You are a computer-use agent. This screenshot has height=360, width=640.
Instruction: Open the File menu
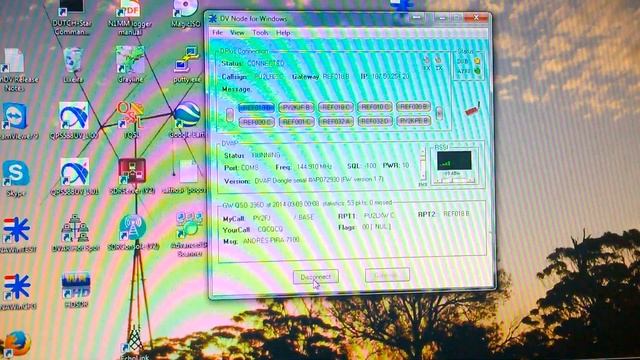pos(218,33)
